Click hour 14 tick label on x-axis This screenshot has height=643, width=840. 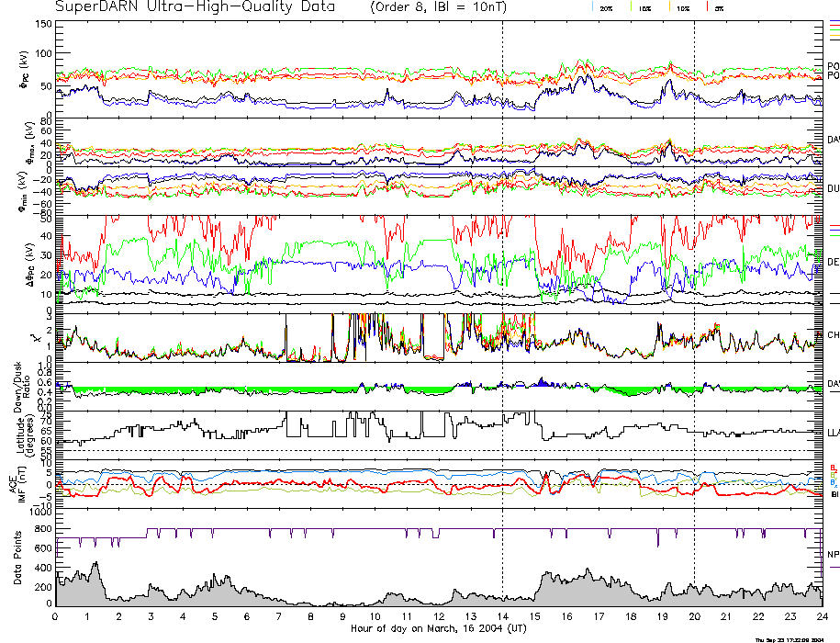coord(502,617)
